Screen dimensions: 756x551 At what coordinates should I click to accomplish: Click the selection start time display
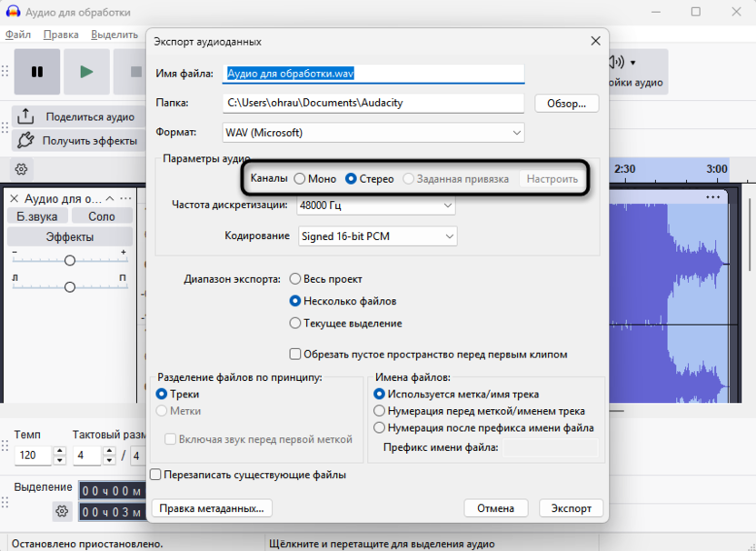point(113,492)
